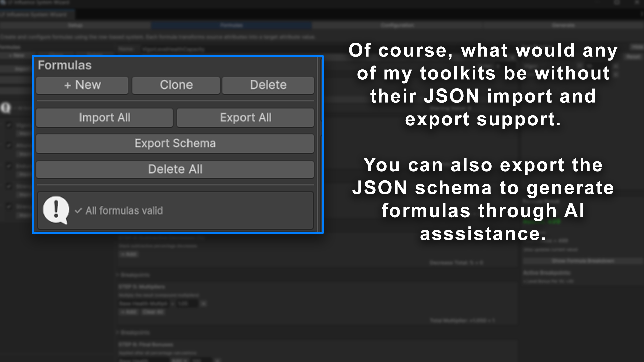Click the exclamation validation status icon
This screenshot has width=644, height=362.
coord(56,210)
